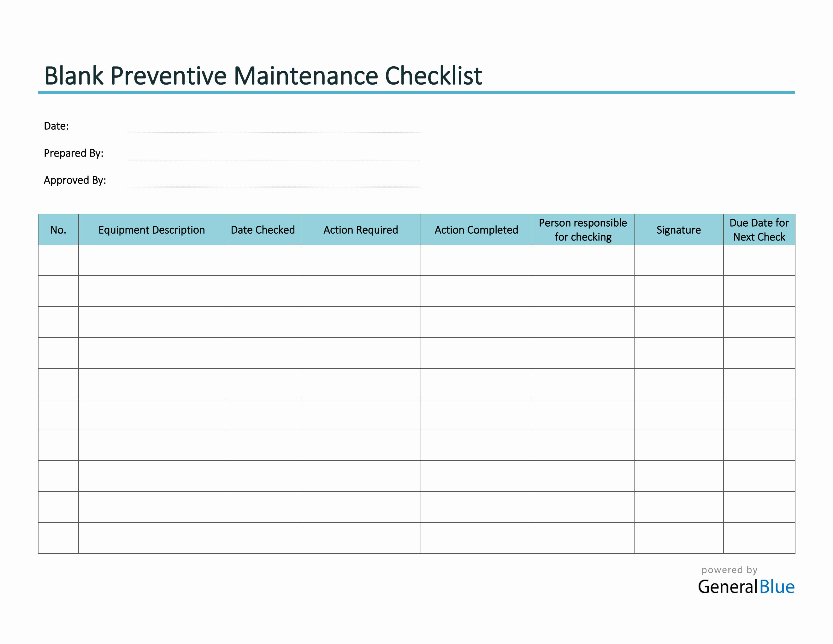The image size is (833, 644).
Task: Click the 'Action Required' column header
Action: pyautogui.click(x=360, y=230)
